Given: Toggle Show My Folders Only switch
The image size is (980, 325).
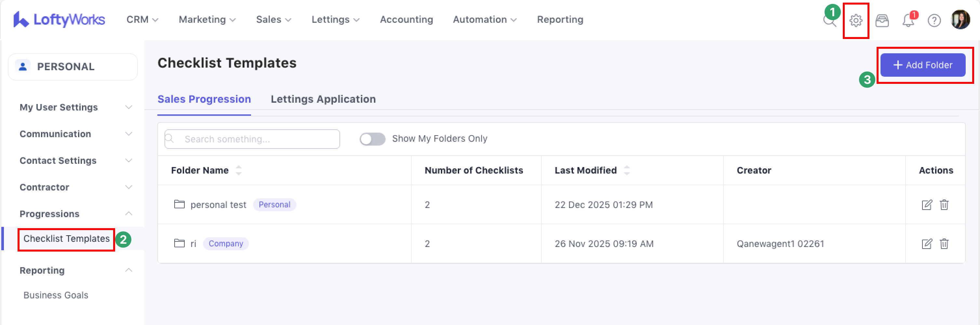Looking at the screenshot, I should [372, 139].
